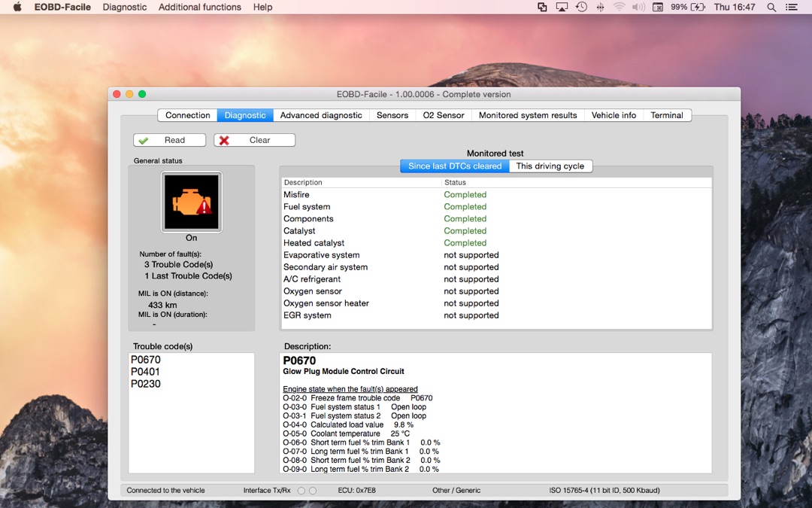The width and height of the screenshot is (812, 508).
Task: Click the Apple logo menu
Action: coord(17,8)
